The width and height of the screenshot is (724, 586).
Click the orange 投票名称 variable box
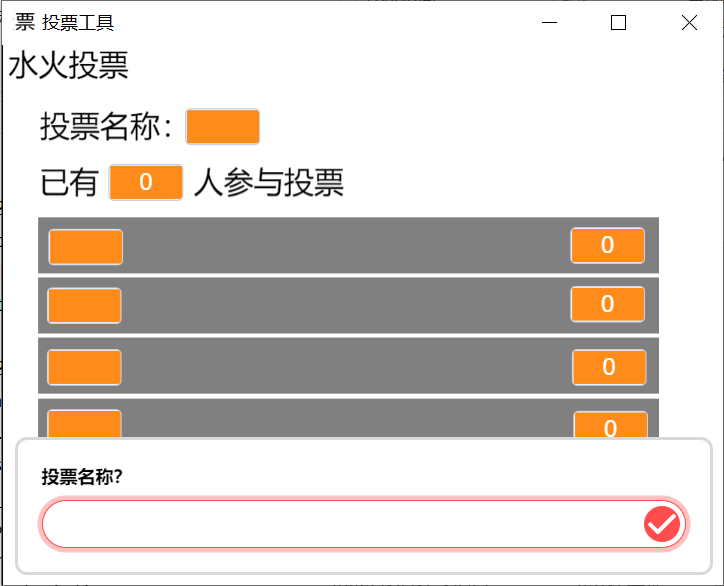click(x=223, y=127)
